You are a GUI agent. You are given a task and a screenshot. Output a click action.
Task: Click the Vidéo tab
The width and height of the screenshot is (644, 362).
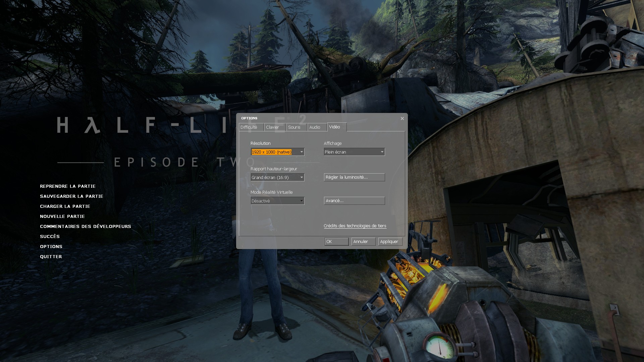[336, 127]
